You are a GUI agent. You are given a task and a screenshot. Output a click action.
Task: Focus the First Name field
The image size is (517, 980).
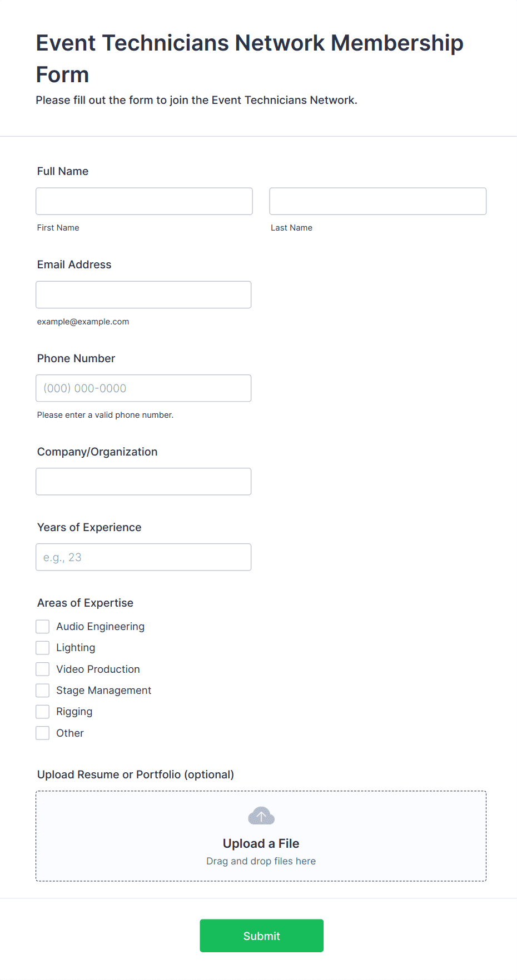(145, 201)
